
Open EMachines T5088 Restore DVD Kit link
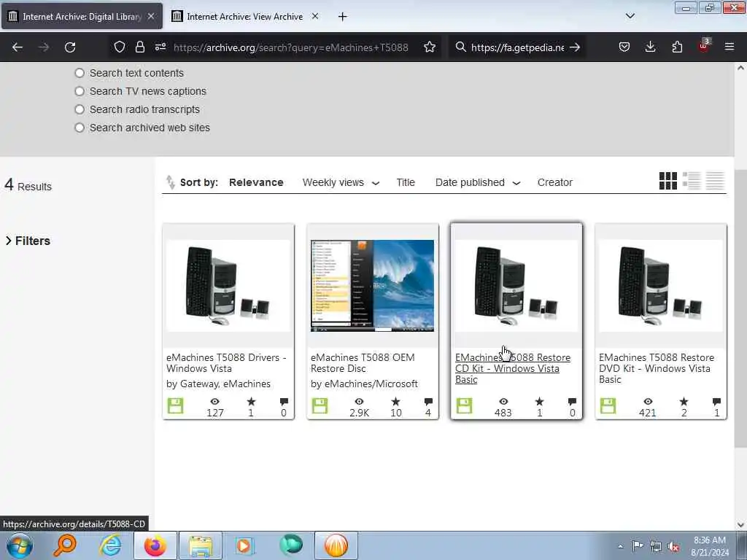[x=657, y=368]
